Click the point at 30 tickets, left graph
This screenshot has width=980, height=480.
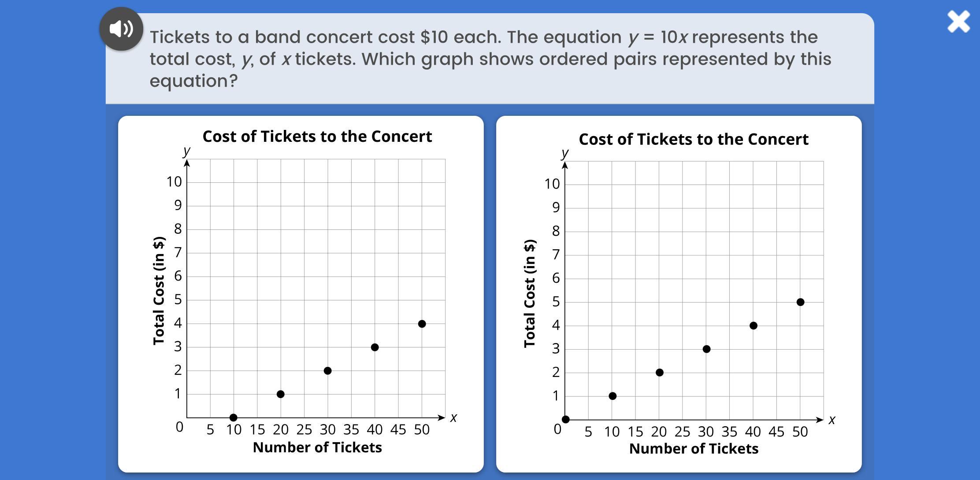tap(327, 371)
